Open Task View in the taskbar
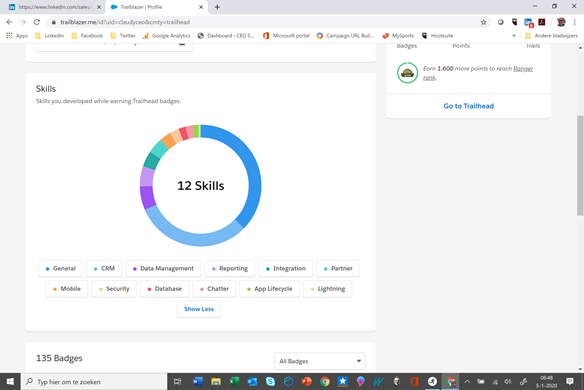 tap(178, 381)
